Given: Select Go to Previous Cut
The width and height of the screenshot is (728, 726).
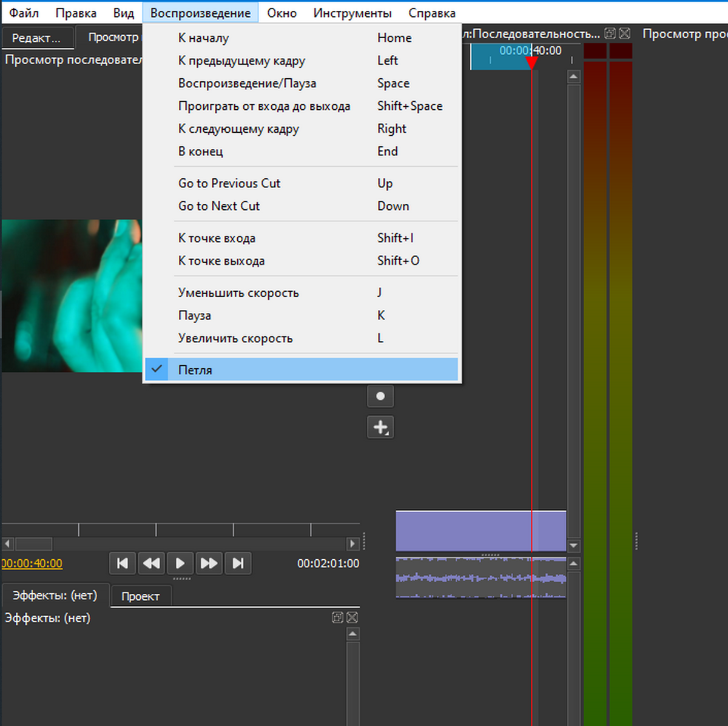Looking at the screenshot, I should click(x=302, y=183).
